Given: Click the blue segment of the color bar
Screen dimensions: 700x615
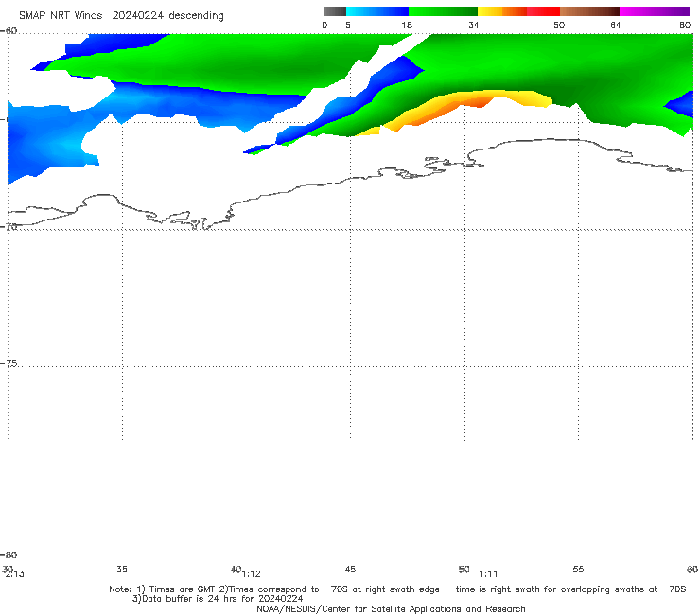Looking at the screenshot, I should click(377, 11).
